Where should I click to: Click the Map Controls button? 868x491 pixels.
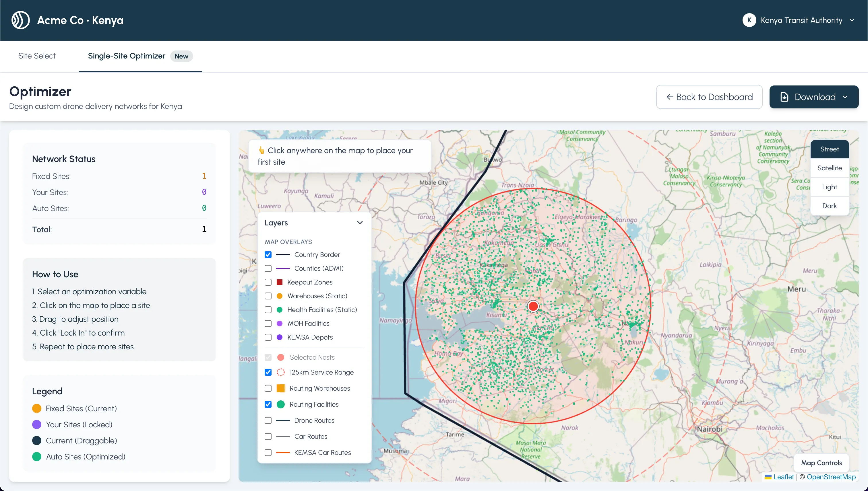(821, 463)
